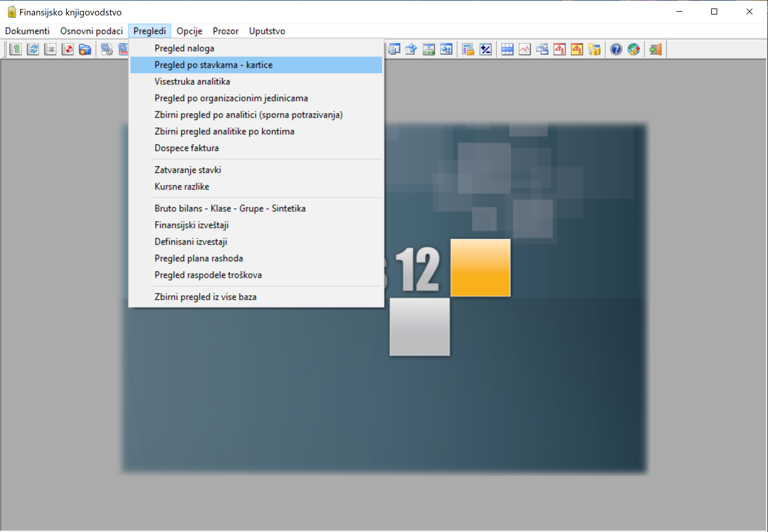Click the green organization chart window icon
Screen dimensions: 768x532
tap(429, 50)
